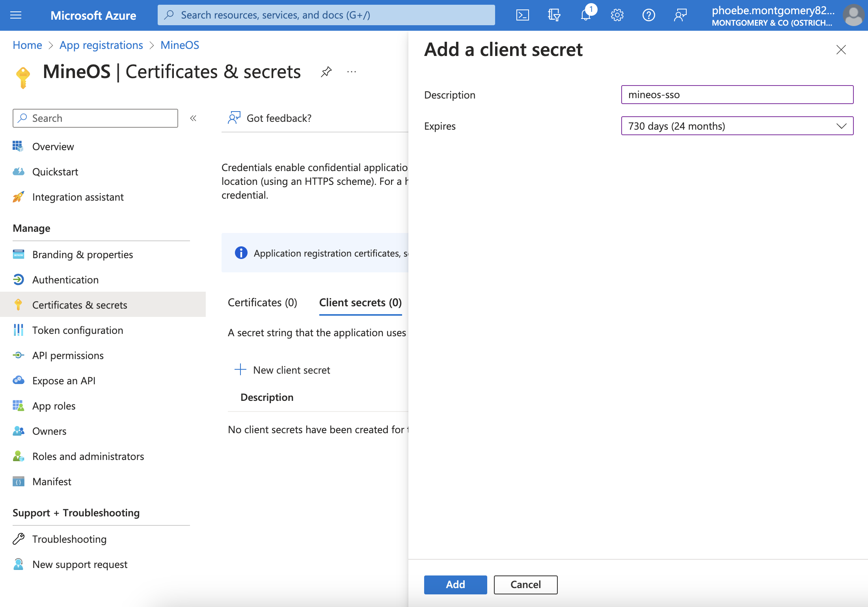Open the portal settings gear
868x607 pixels.
(x=617, y=15)
